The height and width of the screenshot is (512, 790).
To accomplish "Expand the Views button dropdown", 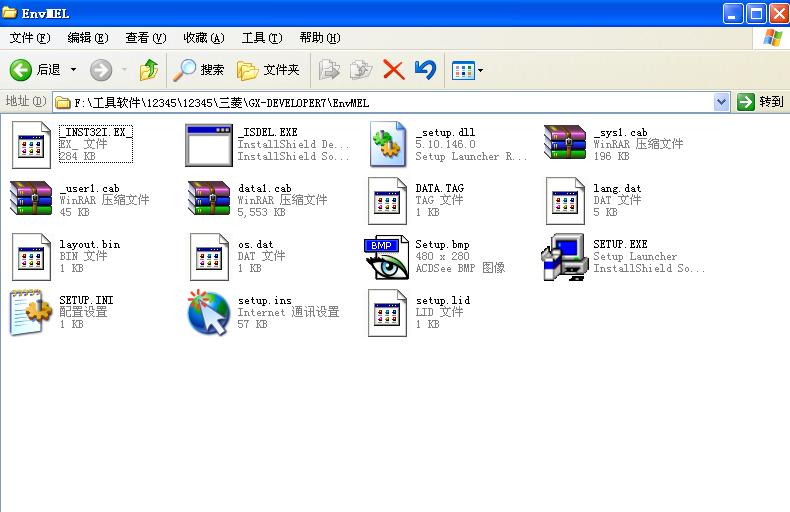I will coord(481,70).
